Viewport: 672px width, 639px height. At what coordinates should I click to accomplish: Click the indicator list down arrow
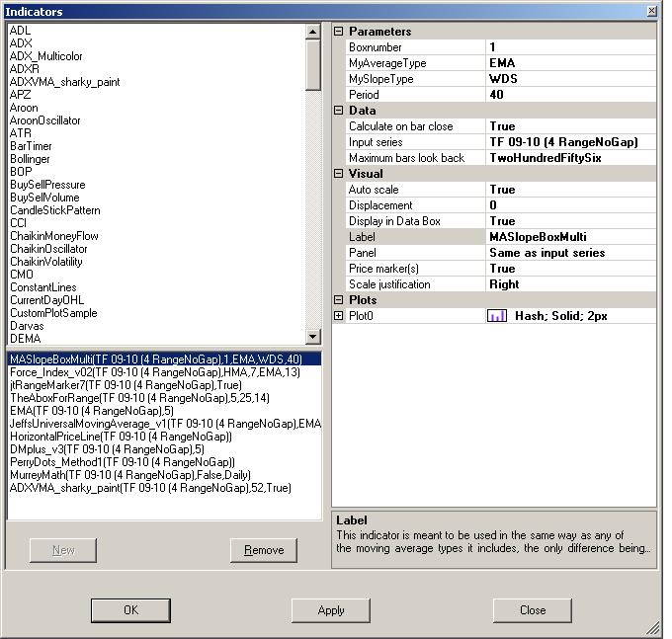(313, 337)
